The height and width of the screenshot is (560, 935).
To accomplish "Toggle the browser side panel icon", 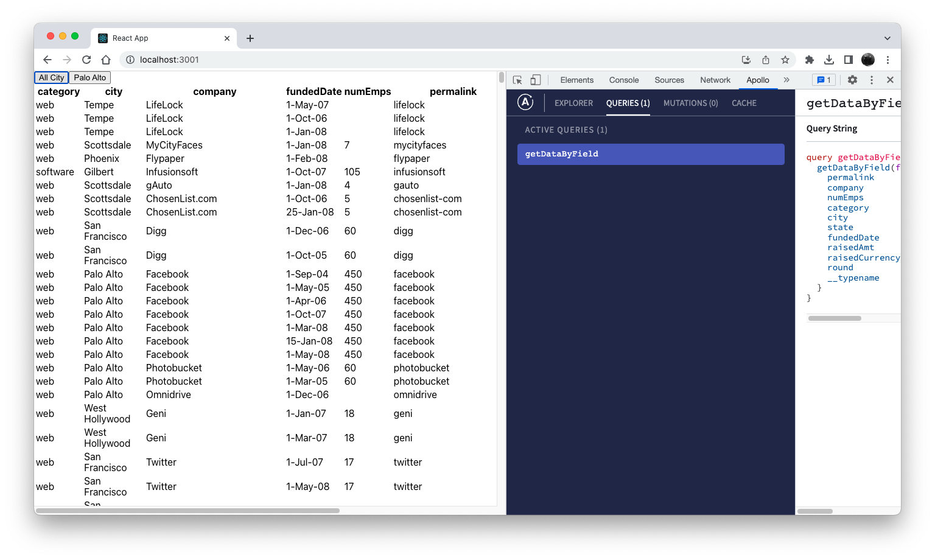I will tap(848, 60).
